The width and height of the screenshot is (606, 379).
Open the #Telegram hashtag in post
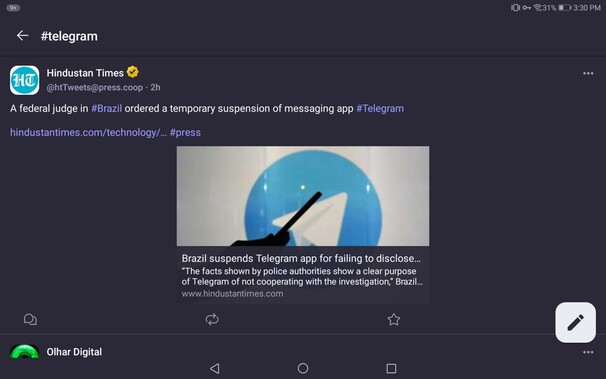click(380, 109)
